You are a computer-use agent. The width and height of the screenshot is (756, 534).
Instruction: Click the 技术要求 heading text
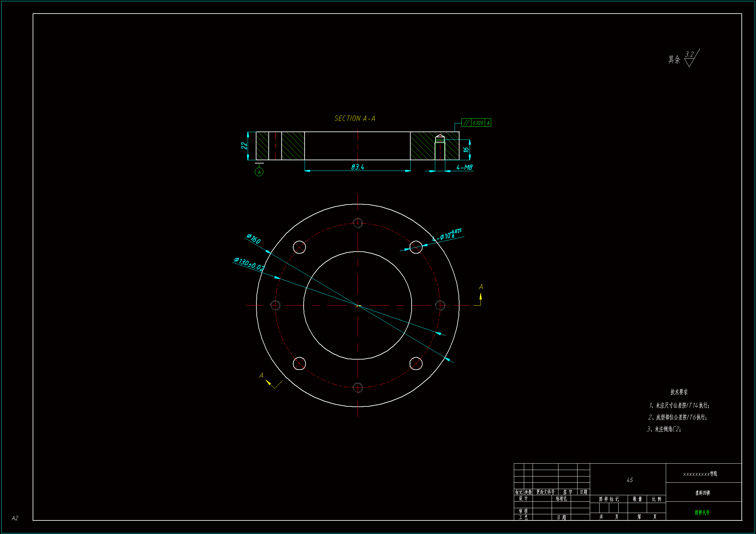pos(679,392)
